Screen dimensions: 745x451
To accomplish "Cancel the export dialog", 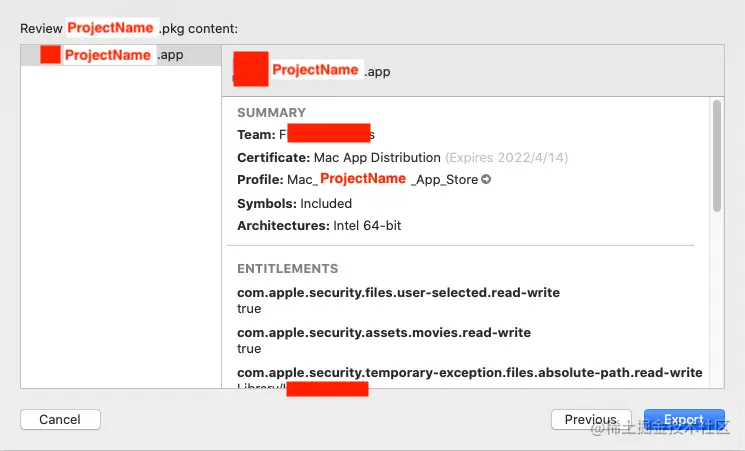I will pos(60,419).
